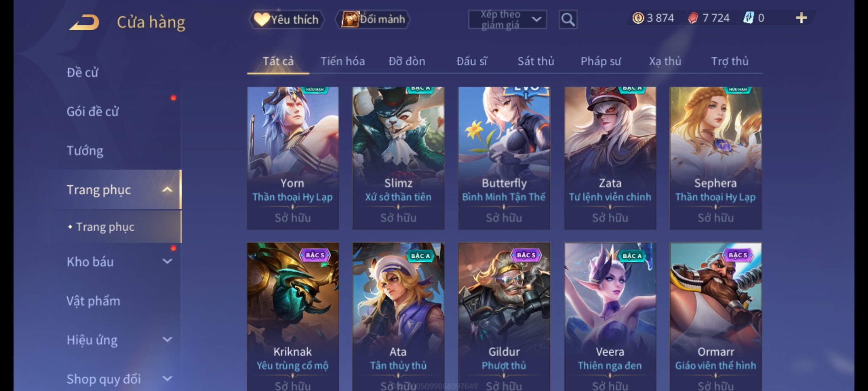Tap the gold coin icon showing 3 874
The image size is (868, 391).
pyautogui.click(x=638, y=18)
